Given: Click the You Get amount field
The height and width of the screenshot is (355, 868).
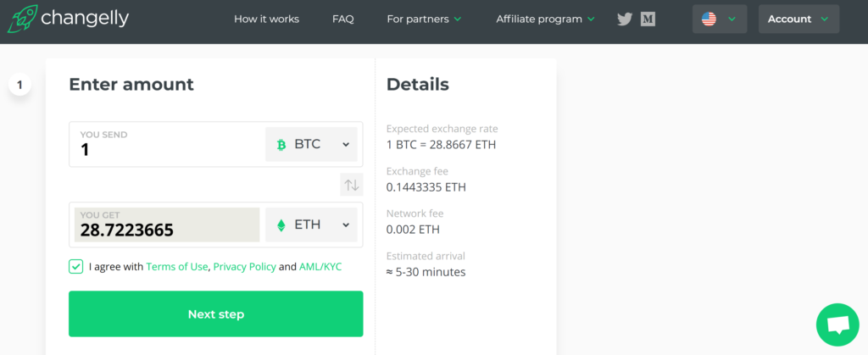Looking at the screenshot, I should point(167,225).
